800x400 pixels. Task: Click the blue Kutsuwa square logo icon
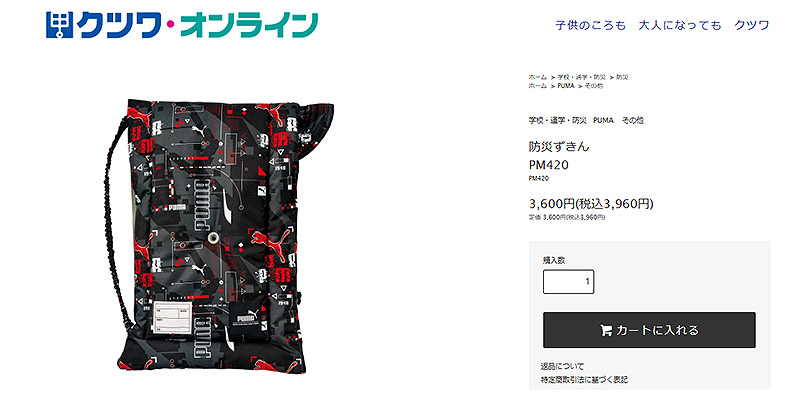pos(60,26)
